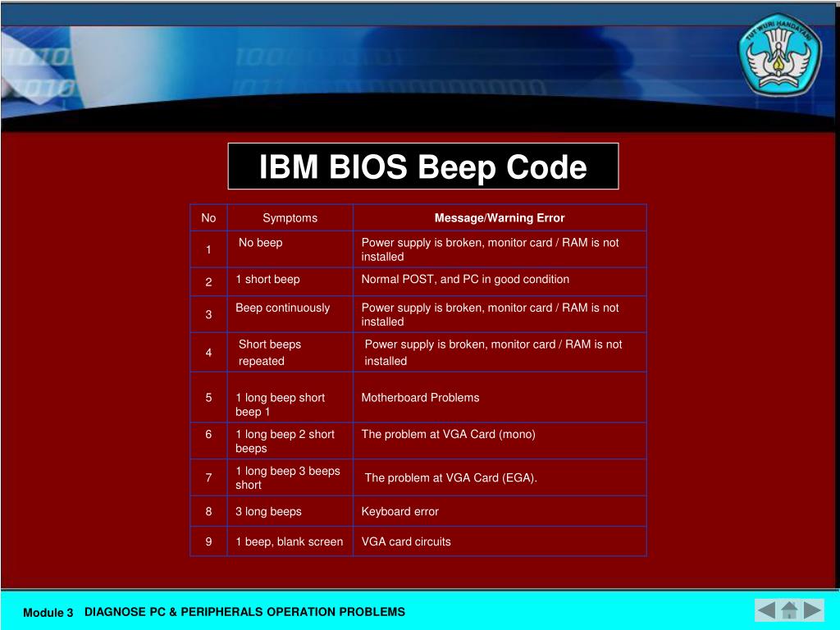Select '1 beep, blank screen' cell

click(290, 541)
